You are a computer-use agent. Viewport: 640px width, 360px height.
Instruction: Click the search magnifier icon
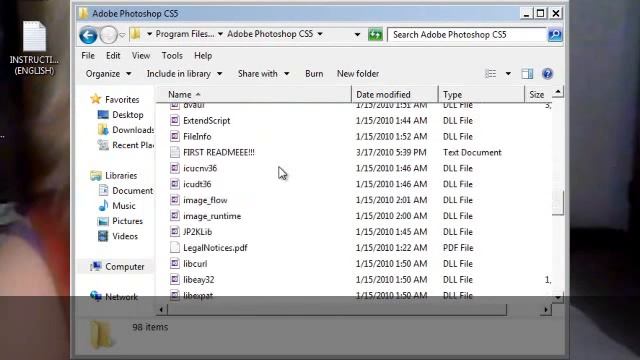pos(555,35)
